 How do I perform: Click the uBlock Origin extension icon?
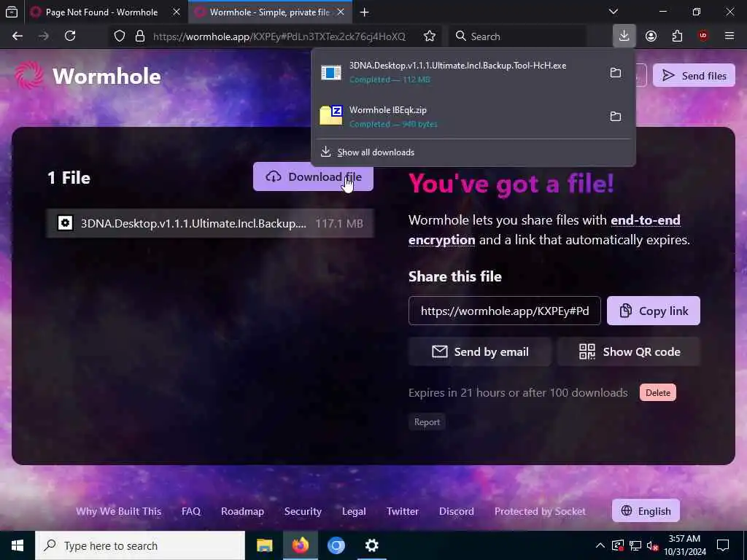click(703, 36)
